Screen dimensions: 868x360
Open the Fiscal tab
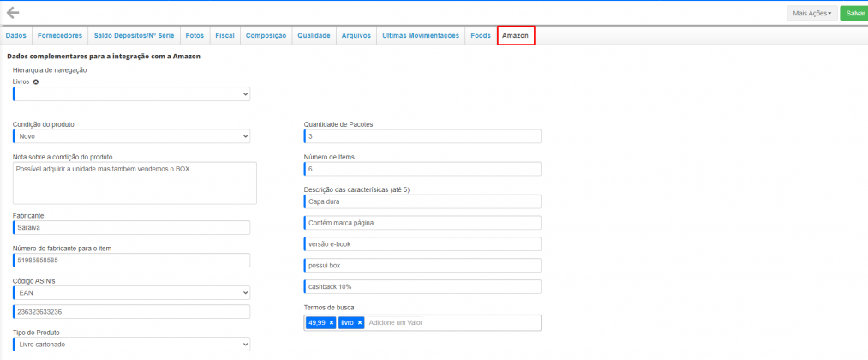pos(224,35)
